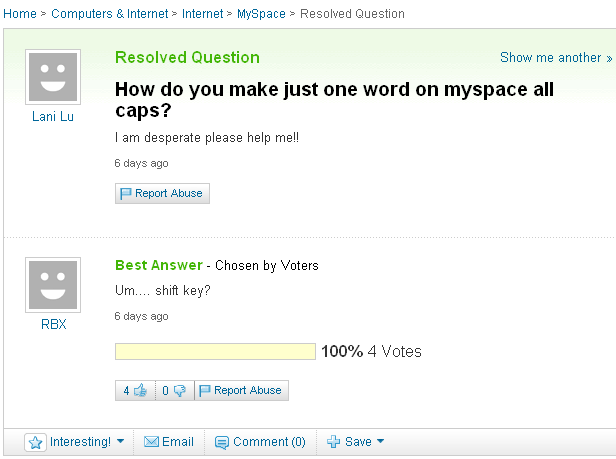Viewport: 616px width, 459px height.
Task: Click the thumbs up icon on the answer
Action: [x=140, y=390]
